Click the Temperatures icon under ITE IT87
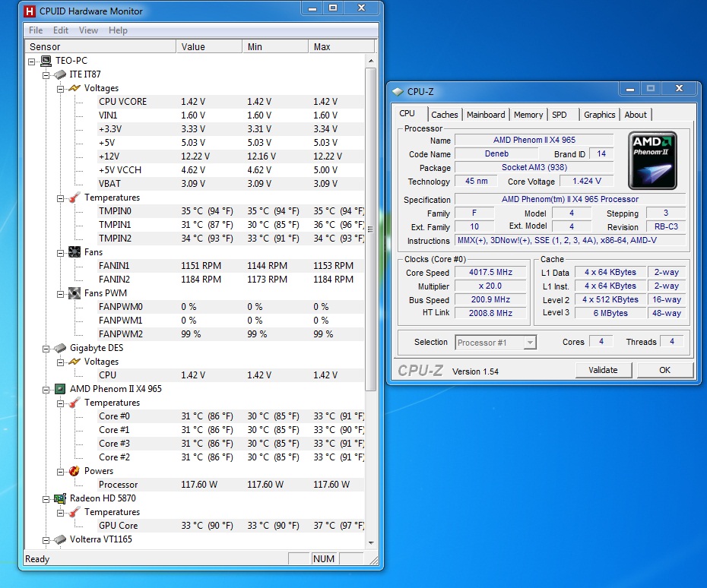 (75, 198)
